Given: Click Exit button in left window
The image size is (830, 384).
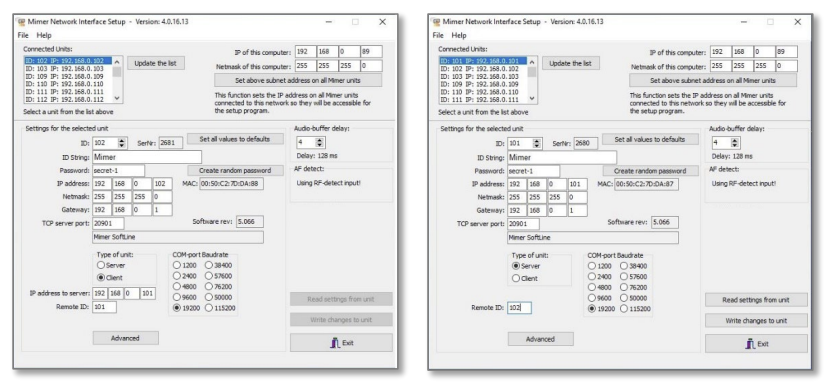Looking at the screenshot, I should tap(341, 343).
